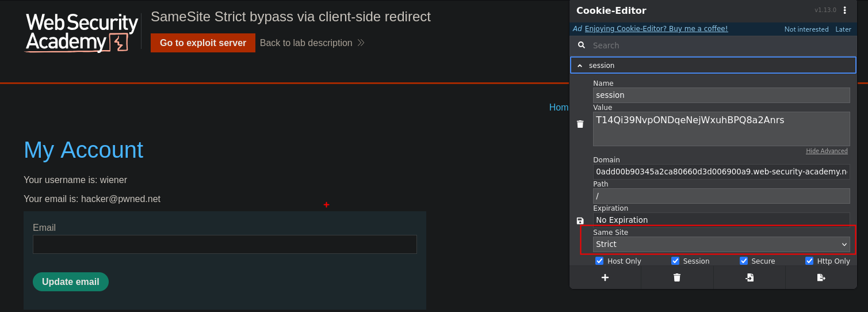This screenshot has height=312, width=868.
Task: Add a new cookie with the plus icon
Action: tap(605, 277)
